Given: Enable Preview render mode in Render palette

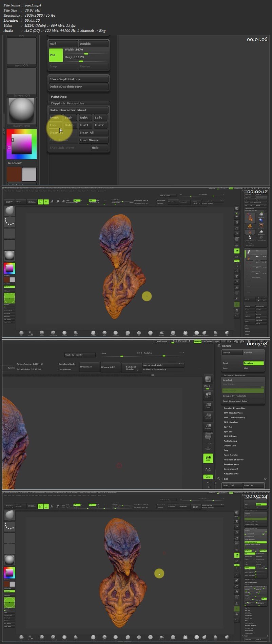Looking at the screenshot, I should tap(253, 363).
